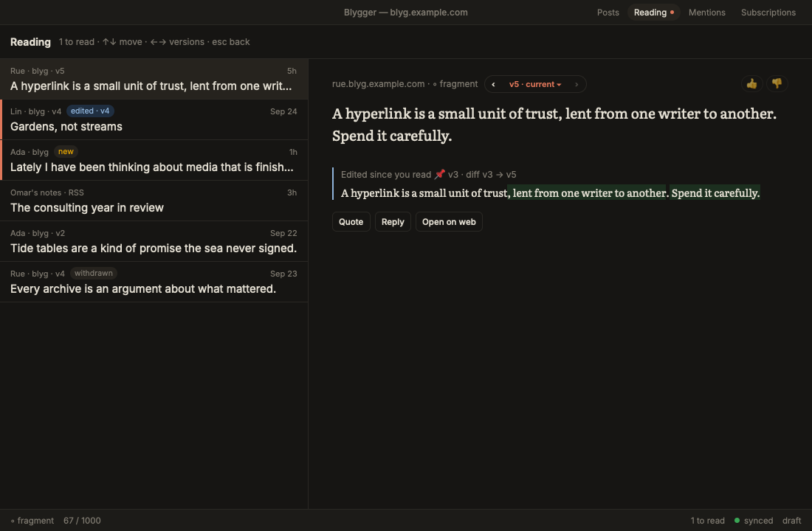Screen dimensions: 812x531
Task: Click the rue.blyg.example.com source label
Action: tap(378, 84)
